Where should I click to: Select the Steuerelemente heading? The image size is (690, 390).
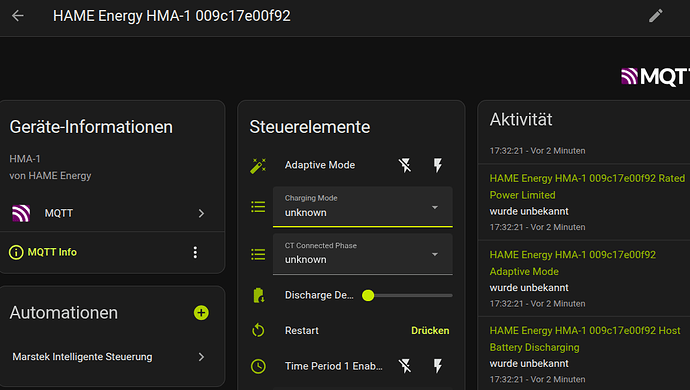click(310, 127)
